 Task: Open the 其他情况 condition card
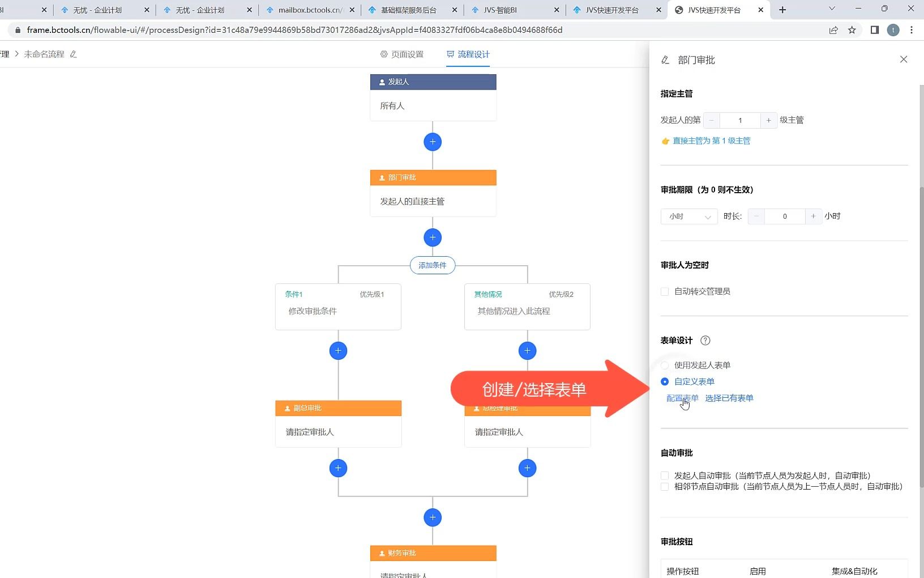(x=527, y=307)
